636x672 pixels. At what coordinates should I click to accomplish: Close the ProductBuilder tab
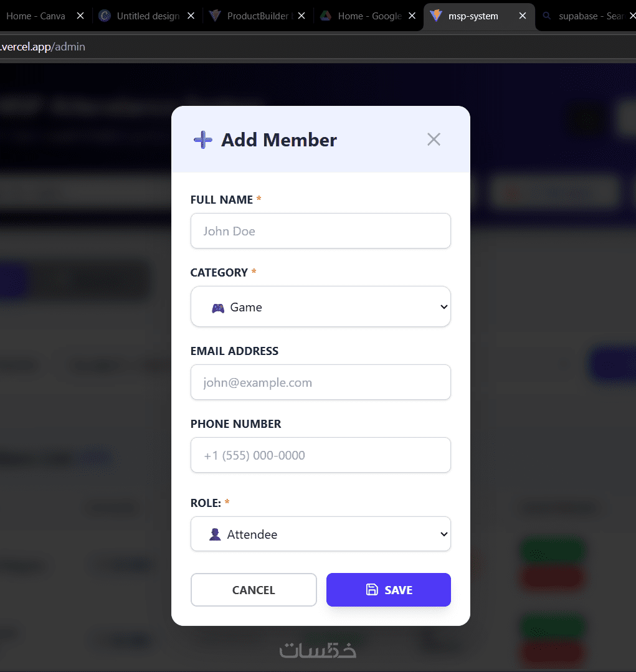301,16
